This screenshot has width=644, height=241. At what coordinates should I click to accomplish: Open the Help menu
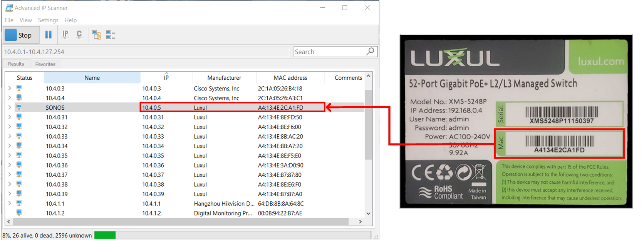(x=70, y=20)
